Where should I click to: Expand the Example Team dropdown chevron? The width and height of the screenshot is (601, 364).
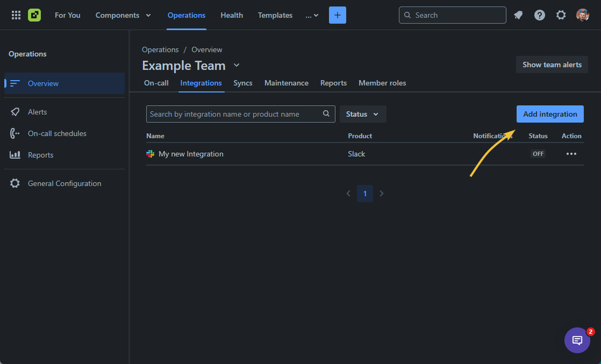pyautogui.click(x=236, y=65)
